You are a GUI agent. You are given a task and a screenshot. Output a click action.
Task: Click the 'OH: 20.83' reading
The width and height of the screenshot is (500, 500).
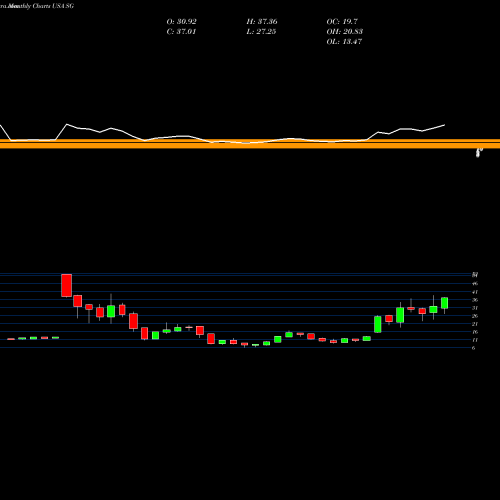point(345,32)
